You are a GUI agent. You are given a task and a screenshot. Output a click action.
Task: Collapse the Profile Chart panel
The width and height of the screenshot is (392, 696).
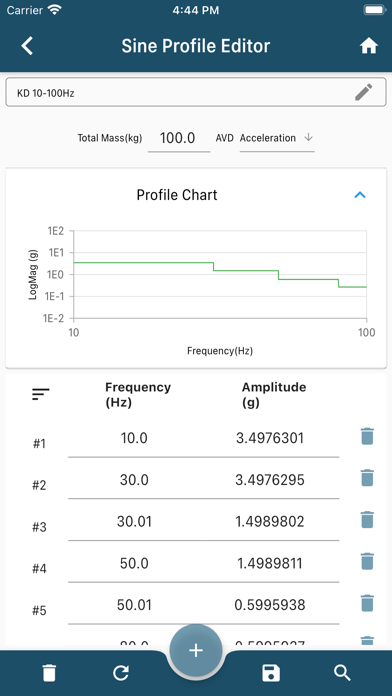[x=360, y=195]
